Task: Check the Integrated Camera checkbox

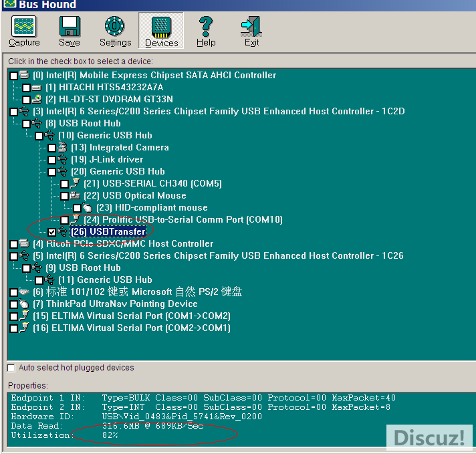Action: tap(52, 148)
